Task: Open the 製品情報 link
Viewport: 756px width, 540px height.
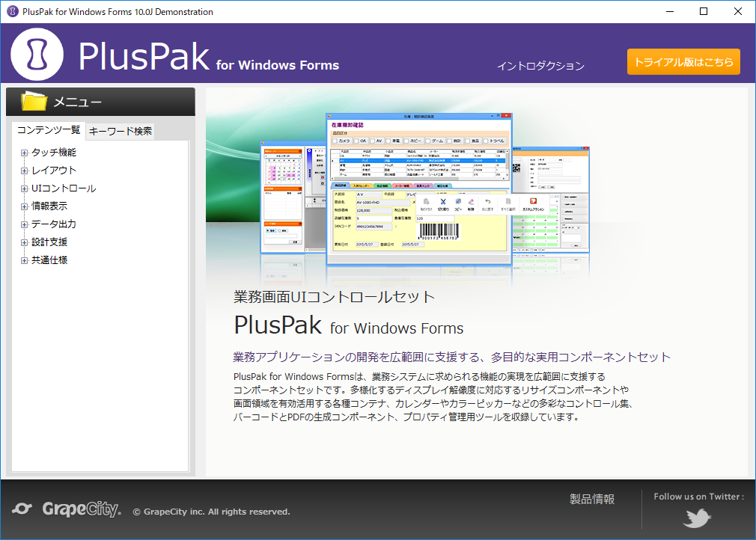Action: click(x=592, y=499)
